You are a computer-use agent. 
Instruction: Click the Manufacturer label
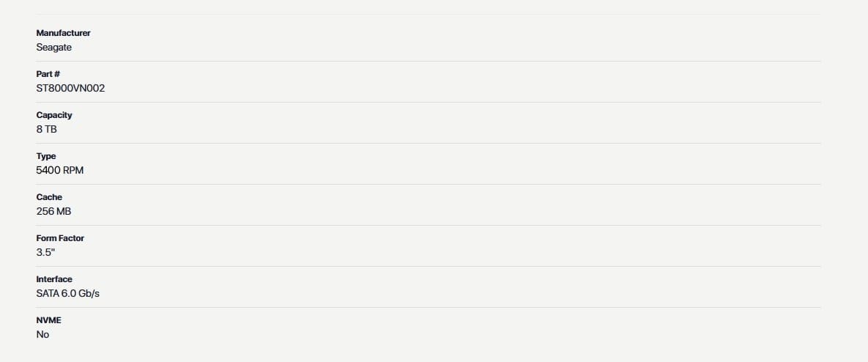coord(63,33)
